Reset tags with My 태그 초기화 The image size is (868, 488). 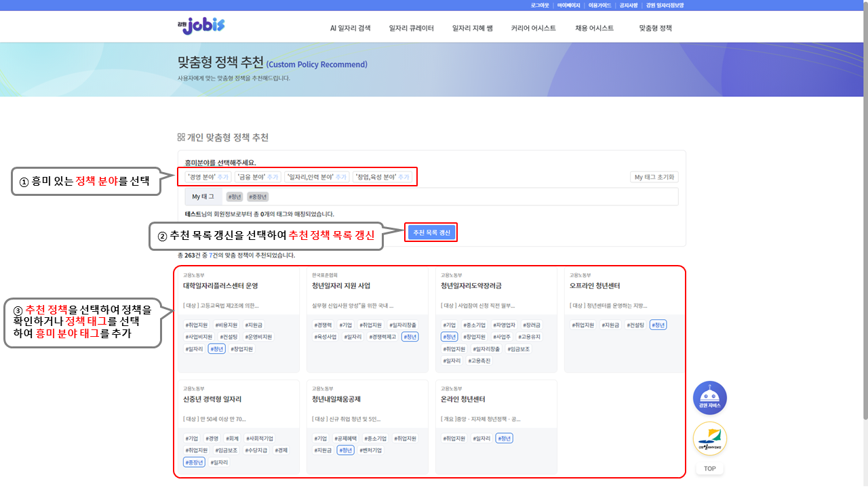click(x=654, y=177)
